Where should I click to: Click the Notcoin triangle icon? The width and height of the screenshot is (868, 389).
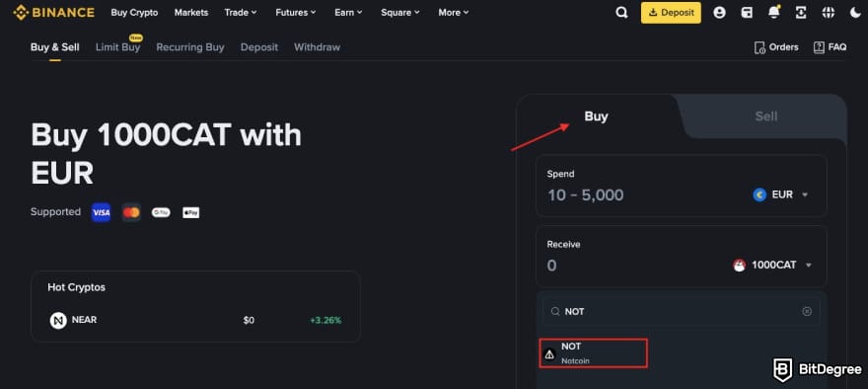pyautogui.click(x=549, y=353)
